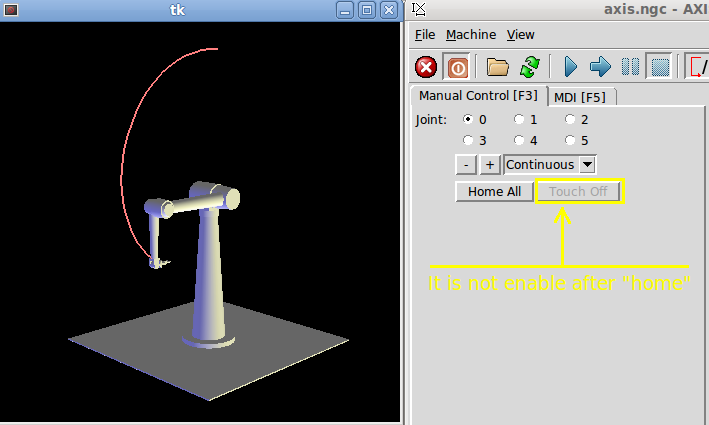Select Joint 3 radio button
Image resolution: width=709 pixels, height=425 pixels.
click(468, 140)
